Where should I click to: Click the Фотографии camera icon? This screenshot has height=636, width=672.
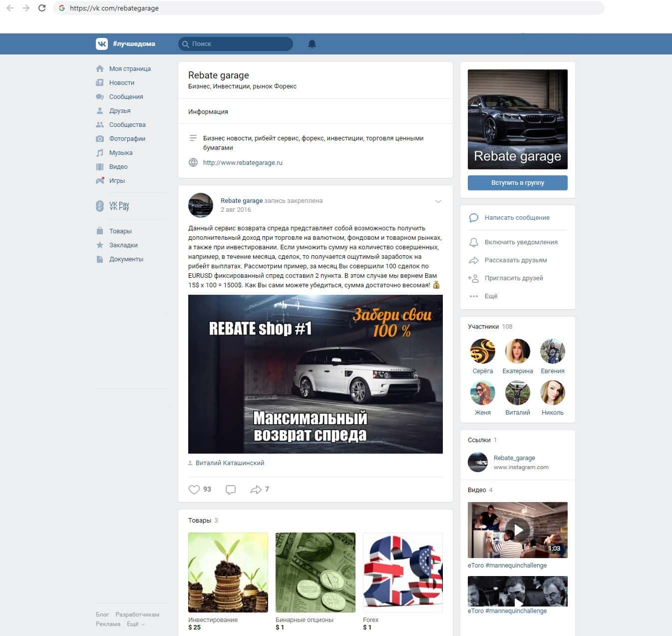click(100, 139)
